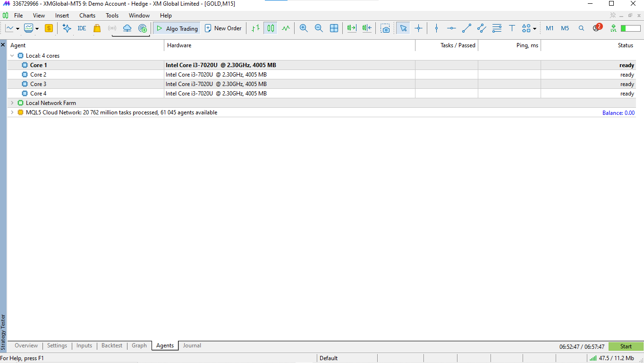Open the View menu
Screen dimensions: 644x363
pyautogui.click(x=39, y=16)
